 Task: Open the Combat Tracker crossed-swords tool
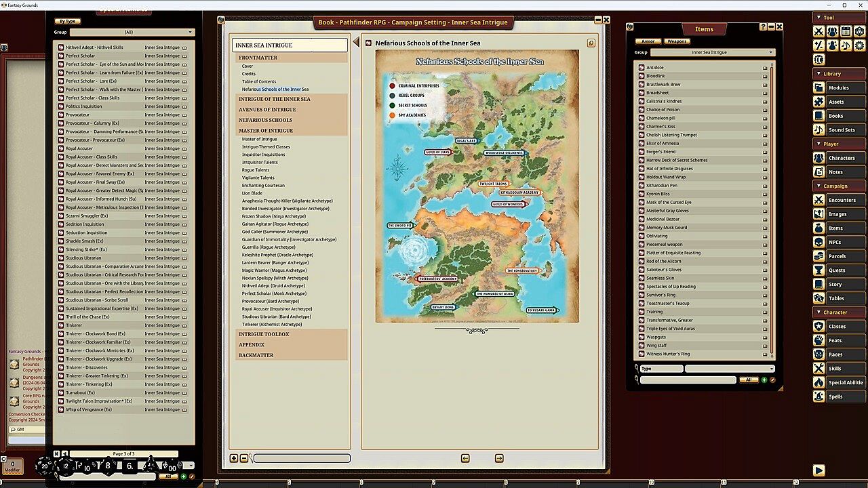[818, 31]
